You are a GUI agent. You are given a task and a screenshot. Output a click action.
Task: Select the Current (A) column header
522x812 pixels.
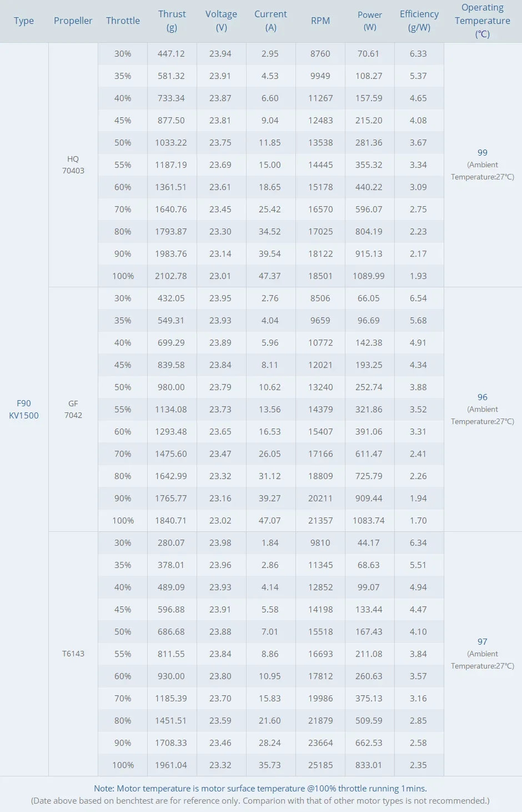[x=270, y=21]
